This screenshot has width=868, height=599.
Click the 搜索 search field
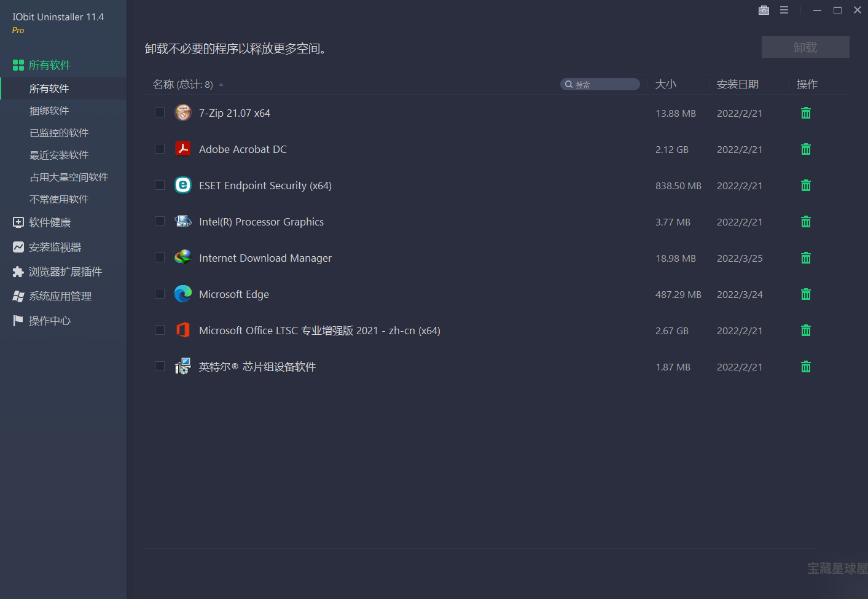tap(600, 84)
